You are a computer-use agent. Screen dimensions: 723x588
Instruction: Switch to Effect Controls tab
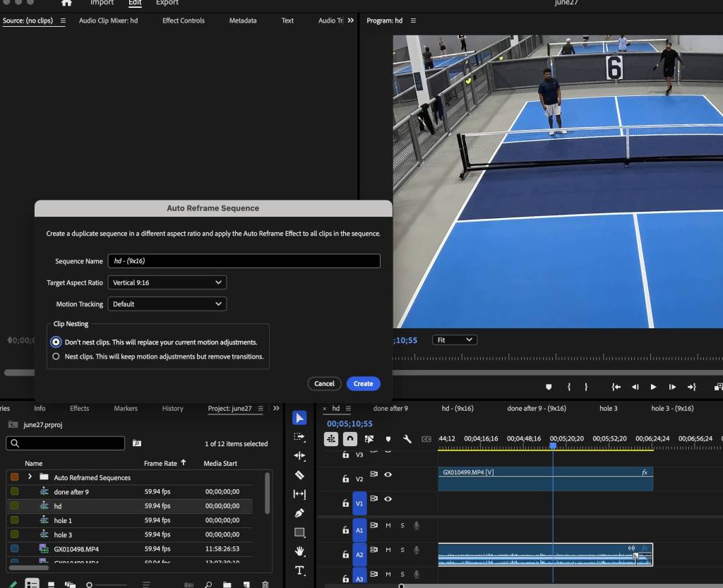tap(183, 20)
